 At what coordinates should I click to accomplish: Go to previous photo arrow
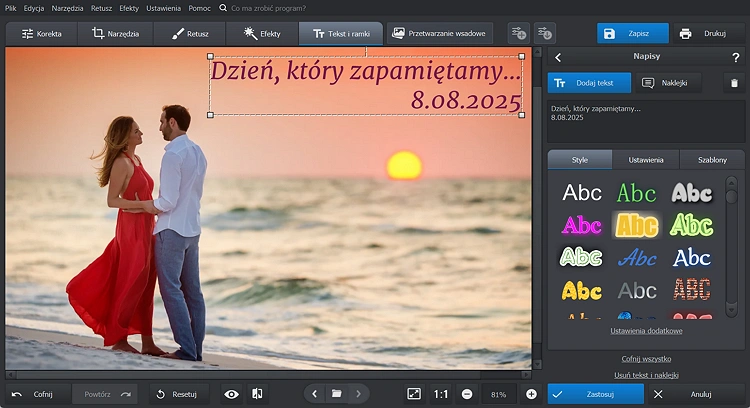point(314,394)
